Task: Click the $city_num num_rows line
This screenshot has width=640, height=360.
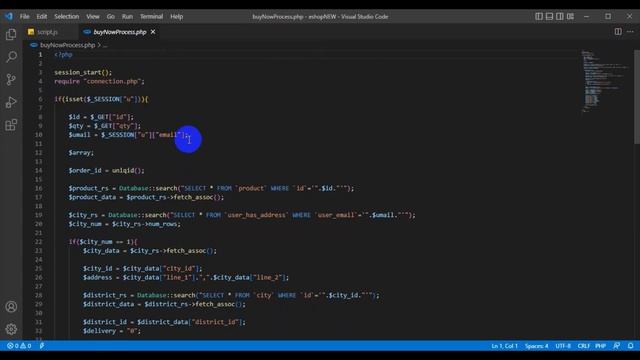Action: [124, 224]
